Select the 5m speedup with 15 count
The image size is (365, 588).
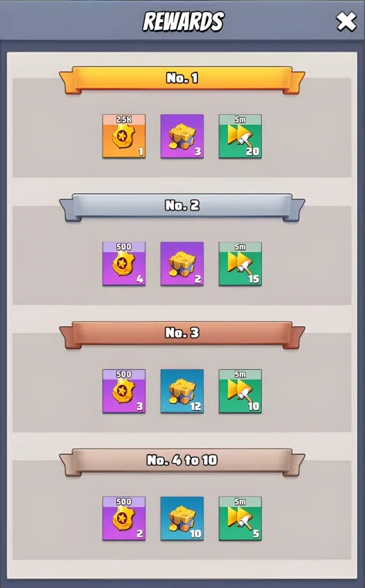click(x=240, y=264)
